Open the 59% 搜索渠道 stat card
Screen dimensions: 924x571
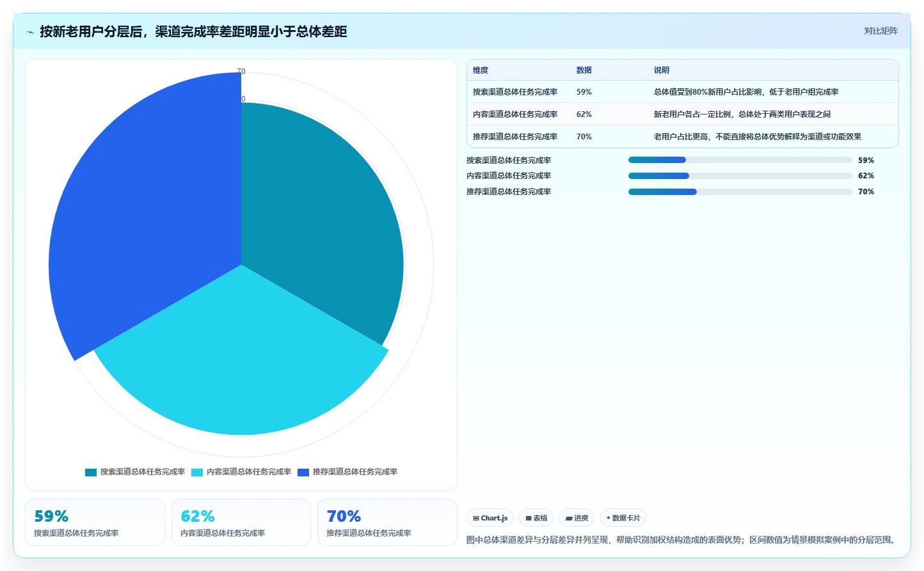pos(95,522)
